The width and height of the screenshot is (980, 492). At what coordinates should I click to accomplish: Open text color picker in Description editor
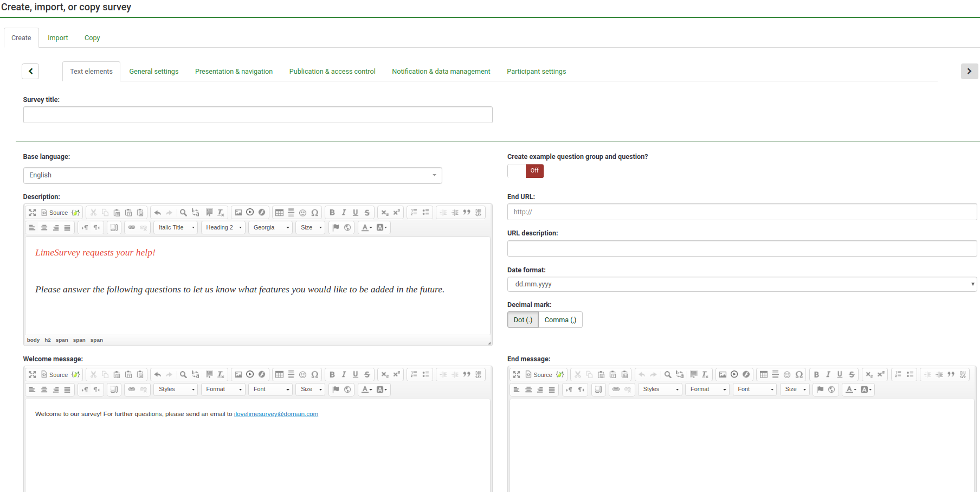(x=366, y=228)
